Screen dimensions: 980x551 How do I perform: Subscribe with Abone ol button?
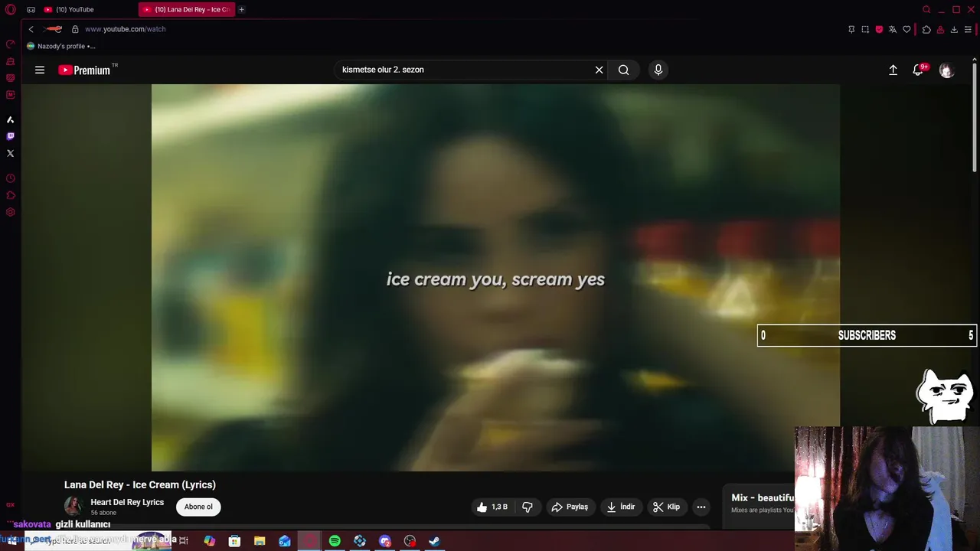coord(198,507)
